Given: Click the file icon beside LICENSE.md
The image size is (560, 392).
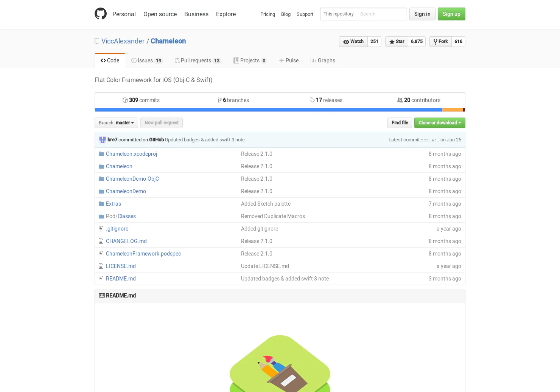Looking at the screenshot, I should (x=101, y=266).
